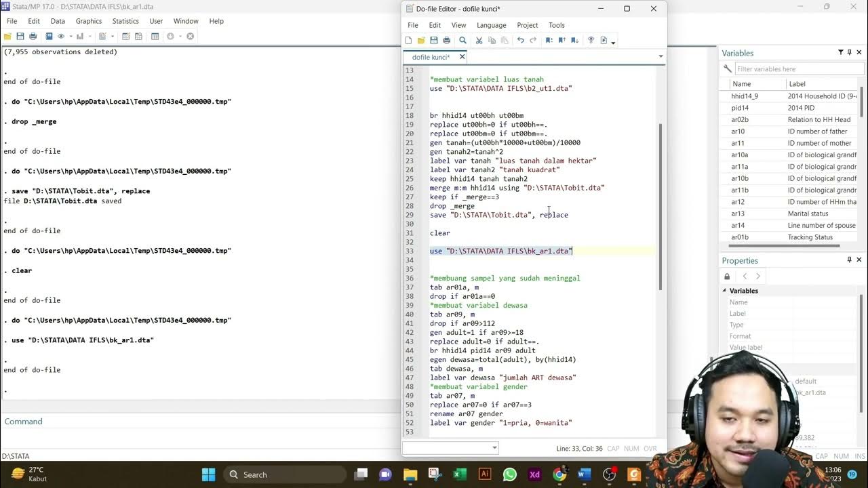Open the Do-file Editor icon in Stata toolbar
868x488 pixels.
[102, 36]
